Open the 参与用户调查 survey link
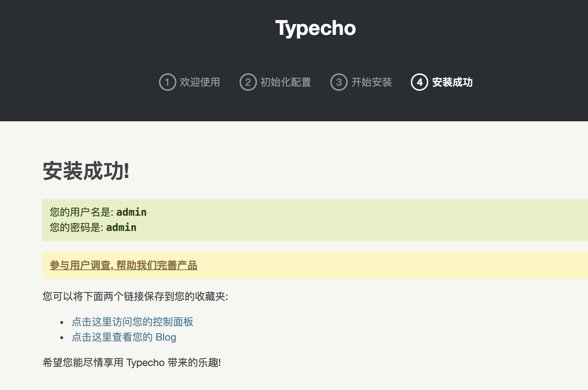The height and width of the screenshot is (390, 588). [x=123, y=265]
